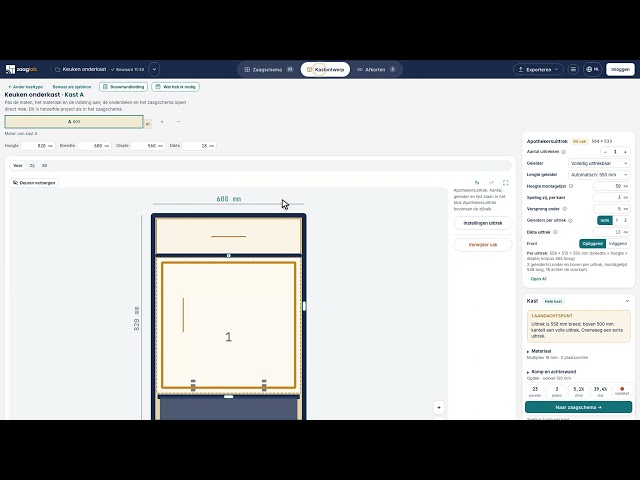Toggle Deuren verbergen
This screenshot has width=640, height=480.
click(x=34, y=183)
